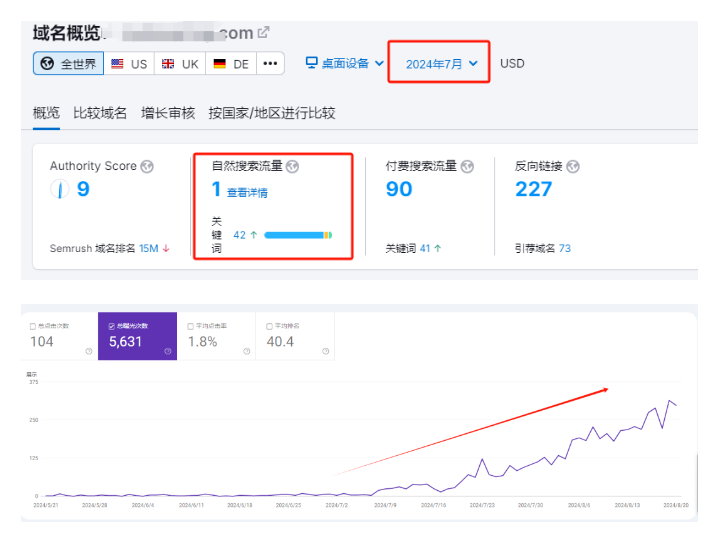716x537 pixels.
Task: Click the globe icon beside 自然搜索流量
Action: click(x=292, y=166)
